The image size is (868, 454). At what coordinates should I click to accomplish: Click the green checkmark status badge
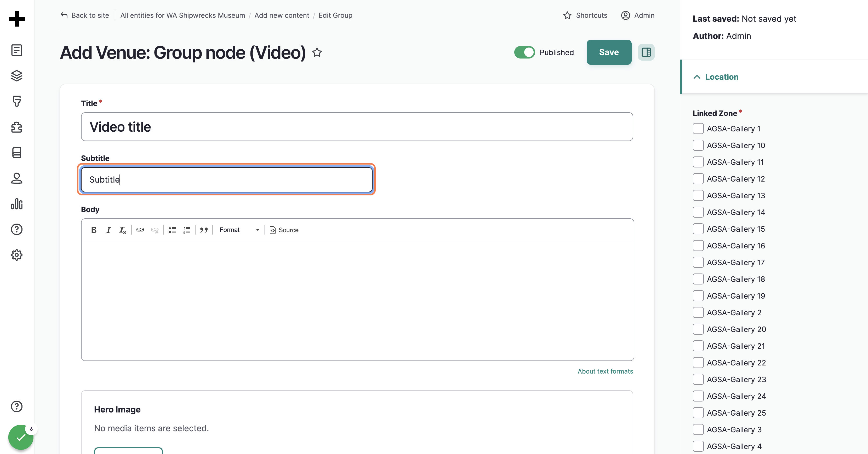point(21,437)
